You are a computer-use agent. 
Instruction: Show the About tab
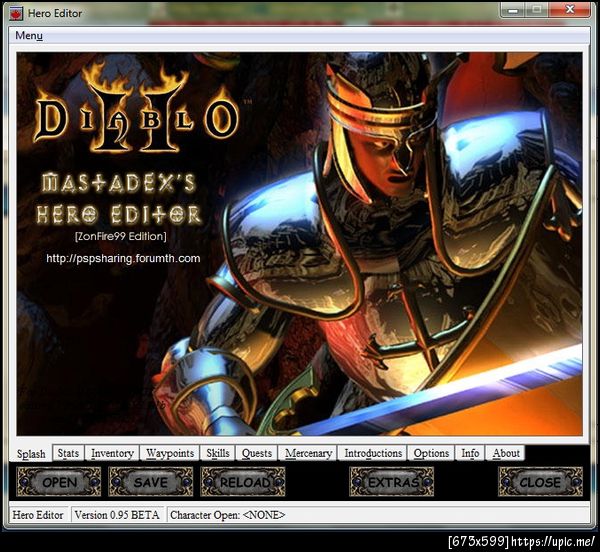pyautogui.click(x=505, y=453)
